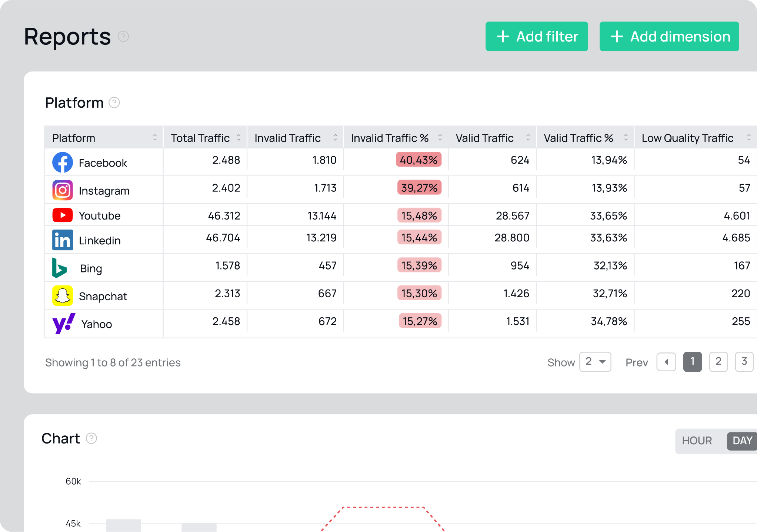Click Add filter button
The height and width of the screenshot is (532, 757).
tap(537, 36)
